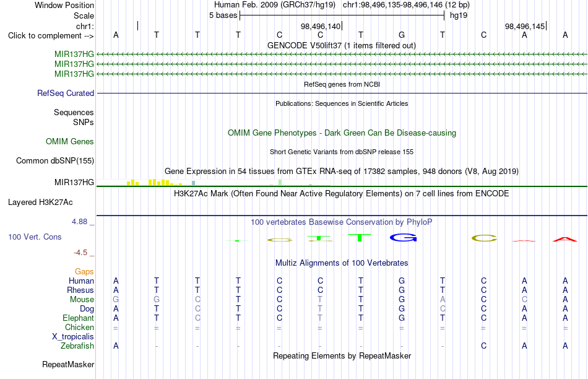Select the Human species row label
Image resolution: width=588 pixels, height=379 pixels.
81,281
